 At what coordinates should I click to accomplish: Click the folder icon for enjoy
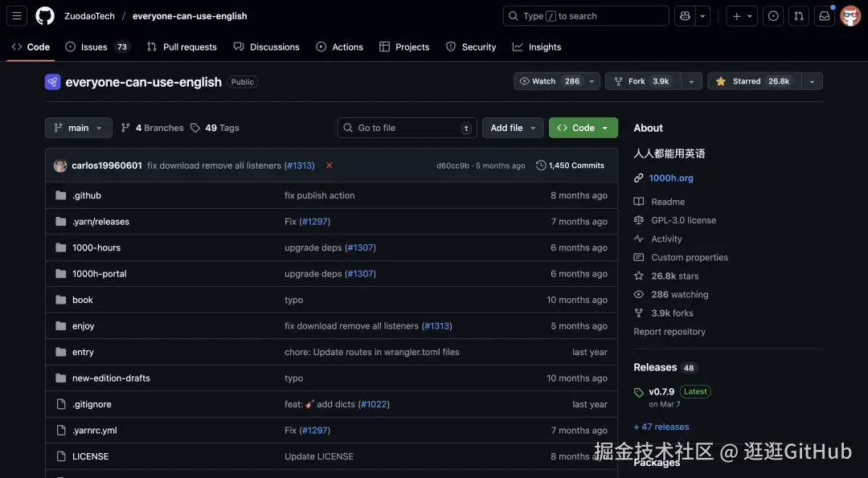(61, 326)
